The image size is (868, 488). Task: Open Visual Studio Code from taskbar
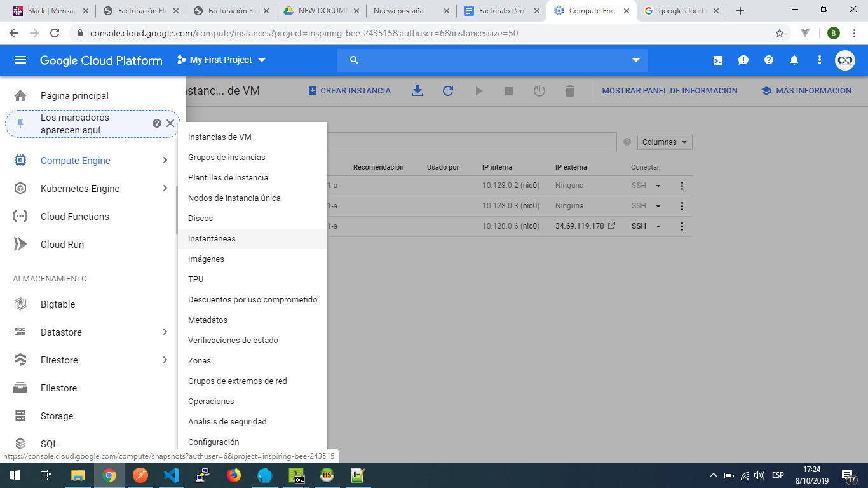[171, 475]
